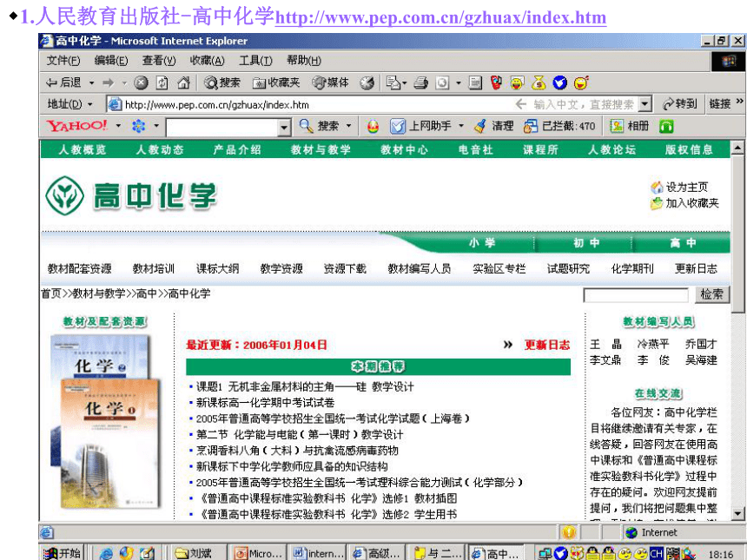Viewport: 747px width, 560px height.
Task: Open the 新课标高一化学期中考试试卷 article link
Action: tap(265, 402)
